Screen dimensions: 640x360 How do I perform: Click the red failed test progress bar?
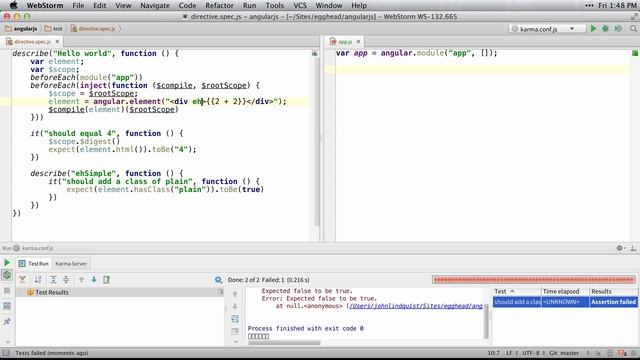pyautogui.click(x=534, y=280)
